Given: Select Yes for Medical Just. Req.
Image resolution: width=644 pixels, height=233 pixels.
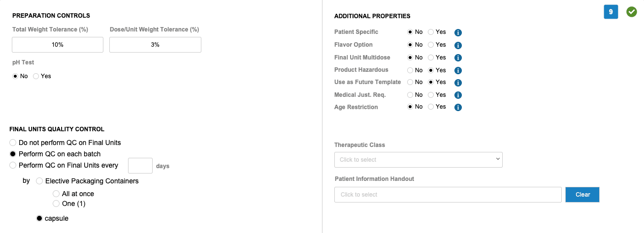Looking at the screenshot, I should pos(431,95).
